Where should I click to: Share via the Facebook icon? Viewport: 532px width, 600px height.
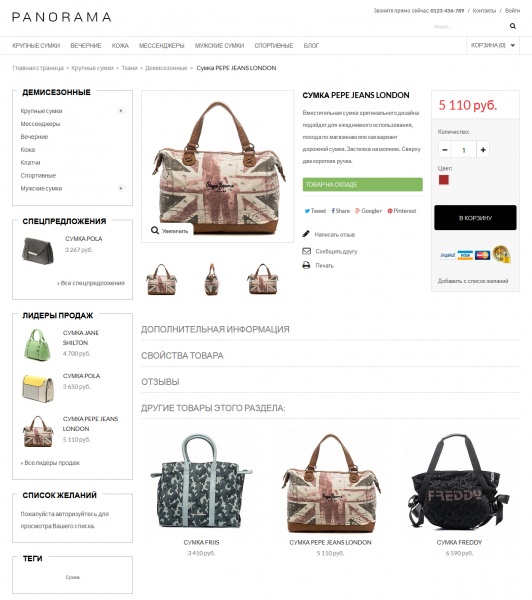333,211
